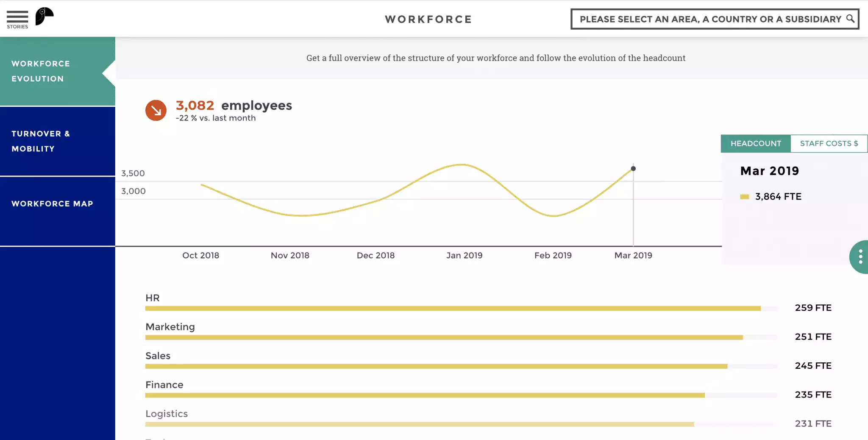Select the Finance department bar

425,395
